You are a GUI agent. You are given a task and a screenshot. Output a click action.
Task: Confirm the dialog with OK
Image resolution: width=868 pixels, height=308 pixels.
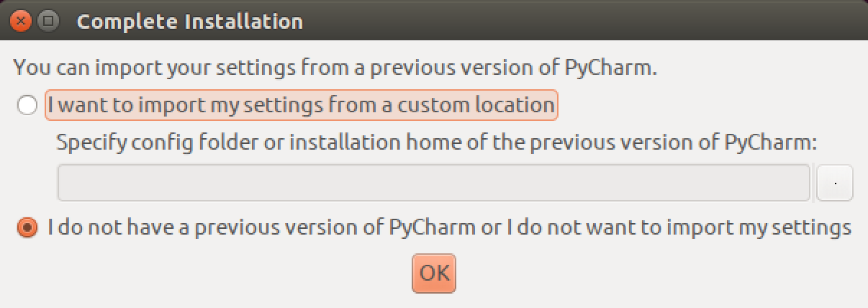click(x=434, y=273)
